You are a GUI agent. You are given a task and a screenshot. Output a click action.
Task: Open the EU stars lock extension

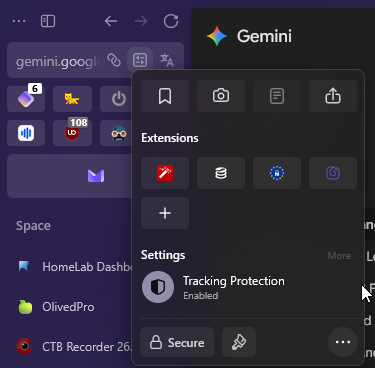click(277, 173)
